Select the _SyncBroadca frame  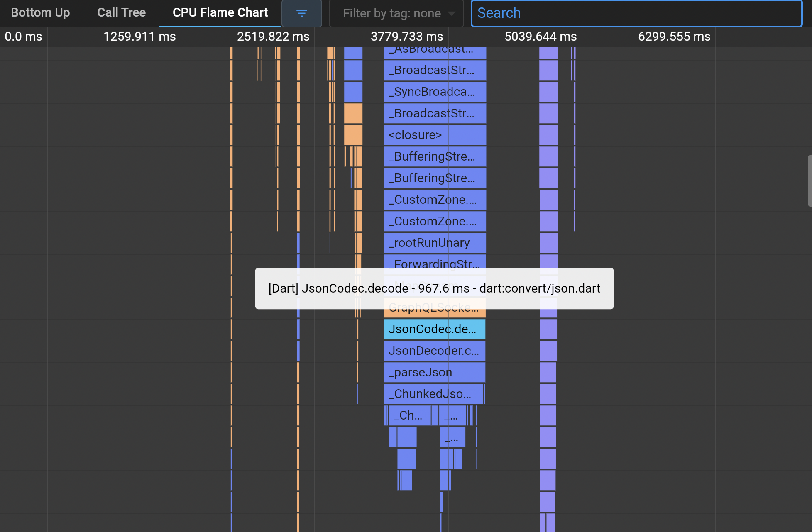434,92
